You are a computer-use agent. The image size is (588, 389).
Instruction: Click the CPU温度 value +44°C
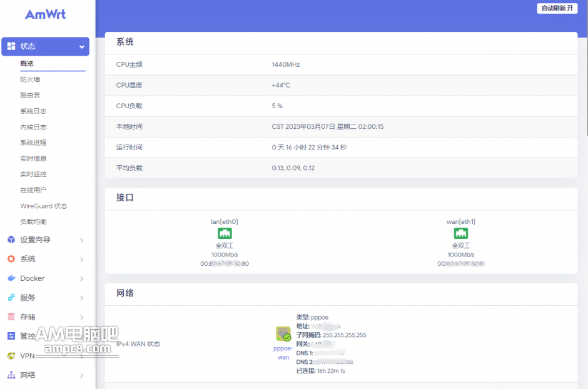coord(281,85)
